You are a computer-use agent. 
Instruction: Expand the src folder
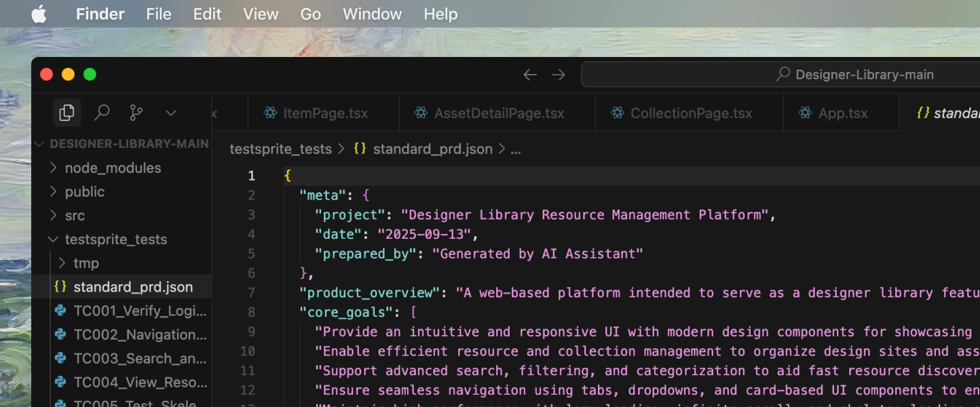(x=121, y=216)
